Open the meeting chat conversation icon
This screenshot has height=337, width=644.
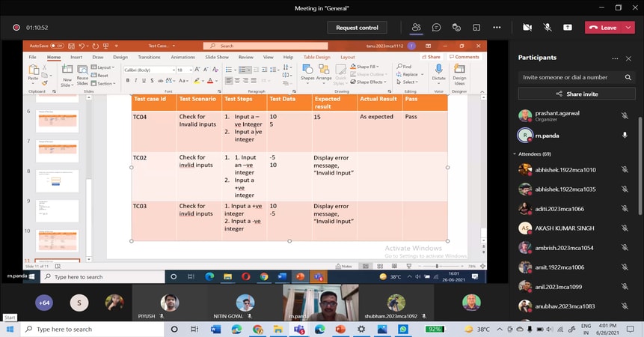pyautogui.click(x=436, y=28)
